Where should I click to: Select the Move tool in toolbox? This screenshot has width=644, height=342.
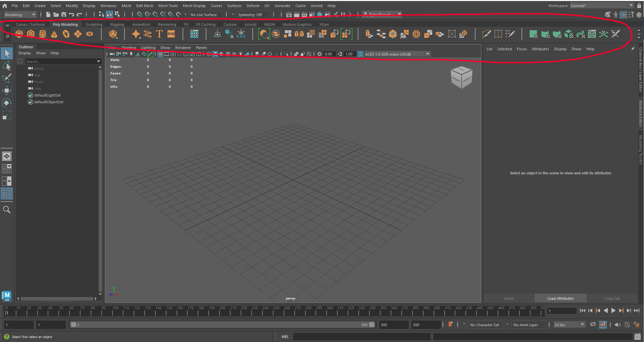tap(7, 90)
